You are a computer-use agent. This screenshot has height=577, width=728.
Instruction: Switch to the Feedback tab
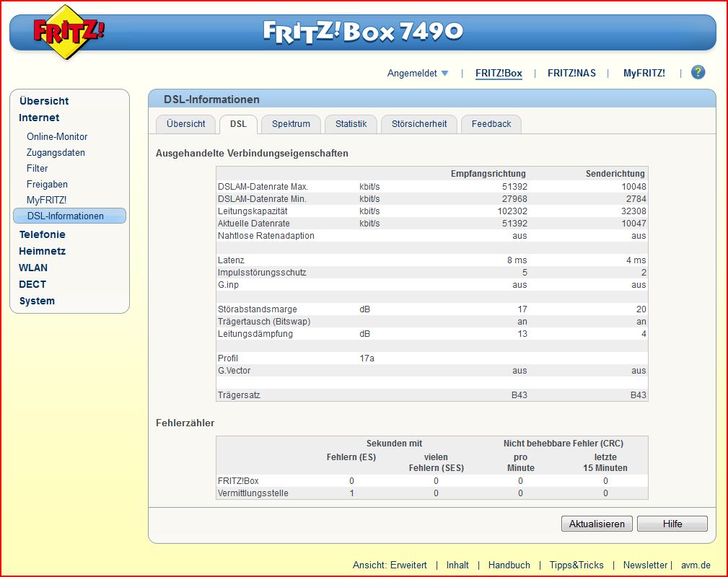pyautogui.click(x=491, y=124)
